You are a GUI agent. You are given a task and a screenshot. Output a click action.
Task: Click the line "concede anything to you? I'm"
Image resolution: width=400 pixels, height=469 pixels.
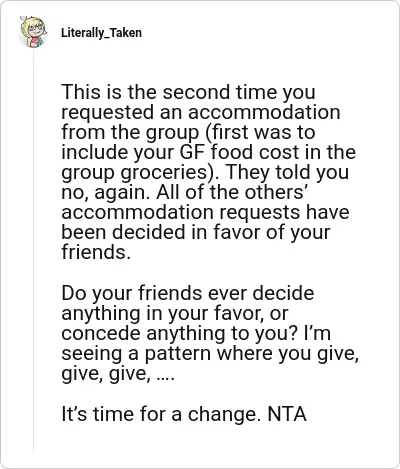click(x=196, y=334)
